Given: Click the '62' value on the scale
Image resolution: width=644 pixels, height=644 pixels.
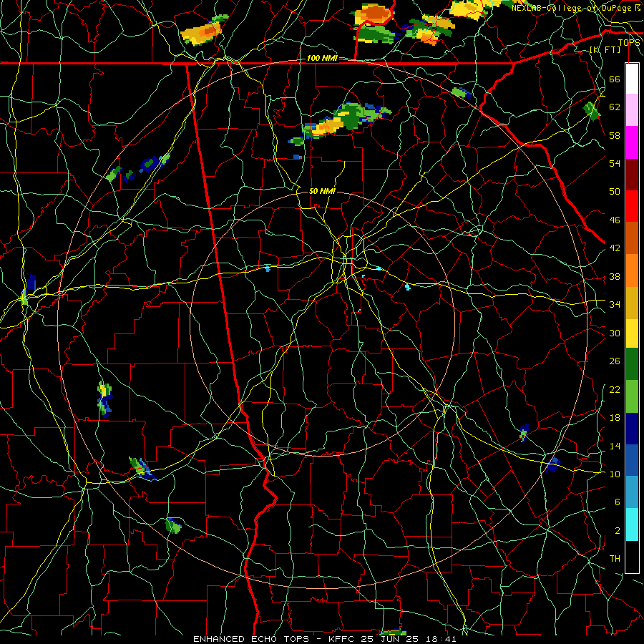Looking at the screenshot, I should [615, 107].
